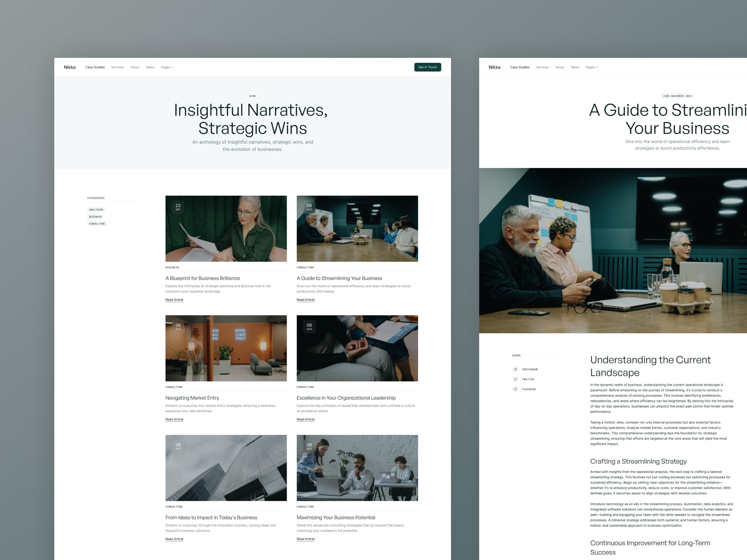Select the ANALYZING category filter
747x560 pixels.
pos(96,209)
